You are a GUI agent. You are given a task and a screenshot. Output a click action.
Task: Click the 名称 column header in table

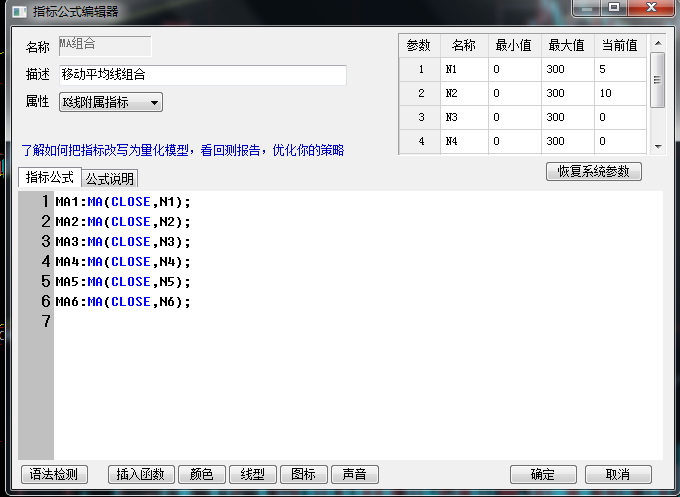[464, 45]
